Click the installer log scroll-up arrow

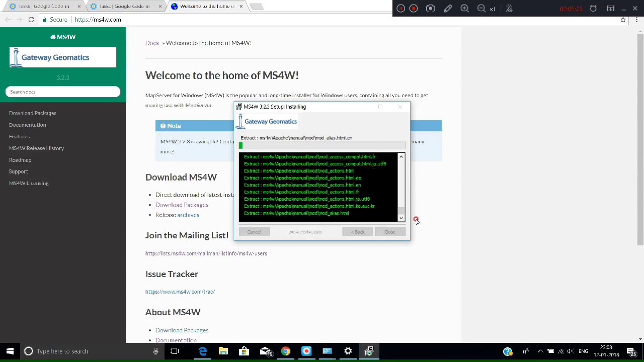pyautogui.click(x=401, y=157)
